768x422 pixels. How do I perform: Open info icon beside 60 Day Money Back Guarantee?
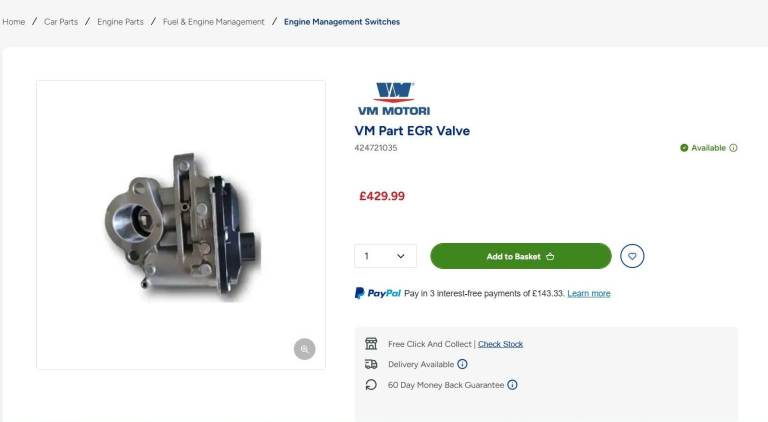point(512,385)
